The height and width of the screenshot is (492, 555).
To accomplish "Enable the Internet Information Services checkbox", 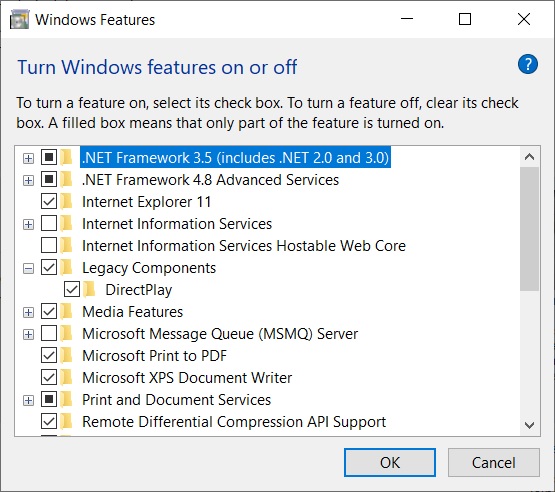I will 49,224.
